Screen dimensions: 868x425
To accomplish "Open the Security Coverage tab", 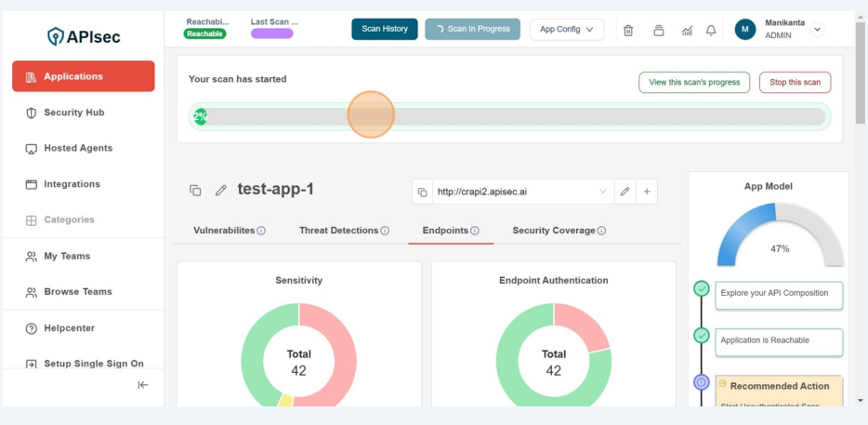I will click(x=553, y=231).
